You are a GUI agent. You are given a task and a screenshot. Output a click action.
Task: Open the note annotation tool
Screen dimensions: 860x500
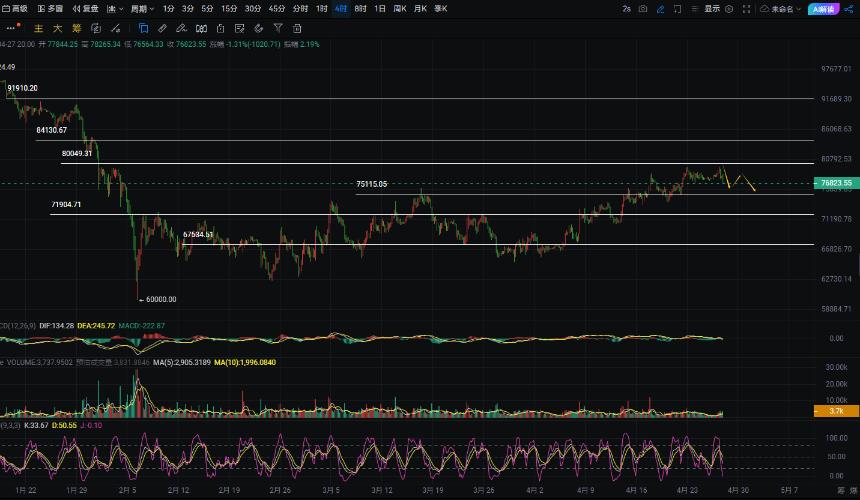pos(240,28)
